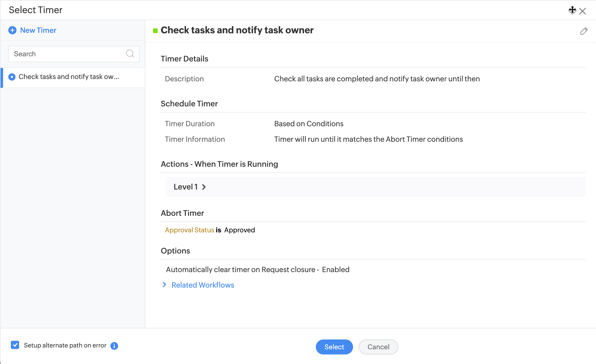Select the Check tasks timer radio button
This screenshot has width=596, height=364.
12,77
